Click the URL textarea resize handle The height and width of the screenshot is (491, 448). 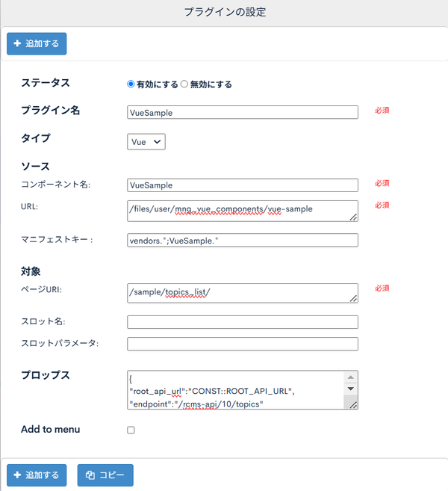click(353, 217)
